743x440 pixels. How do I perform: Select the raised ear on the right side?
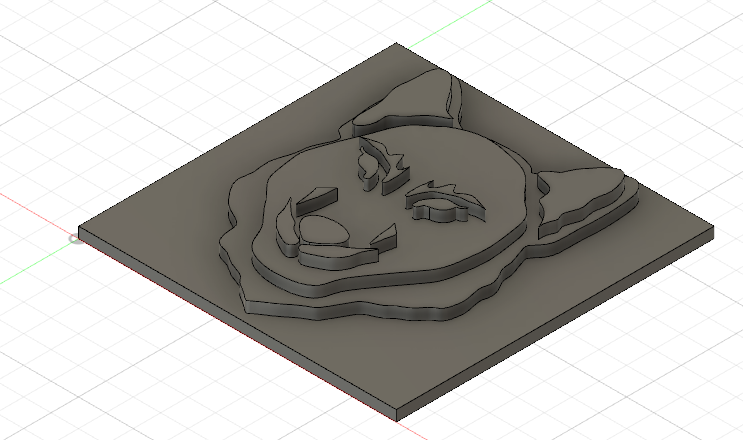[583, 194]
